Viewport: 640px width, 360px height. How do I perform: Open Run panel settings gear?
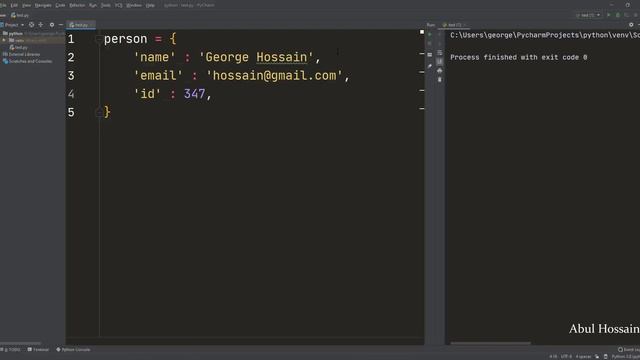click(x=631, y=25)
